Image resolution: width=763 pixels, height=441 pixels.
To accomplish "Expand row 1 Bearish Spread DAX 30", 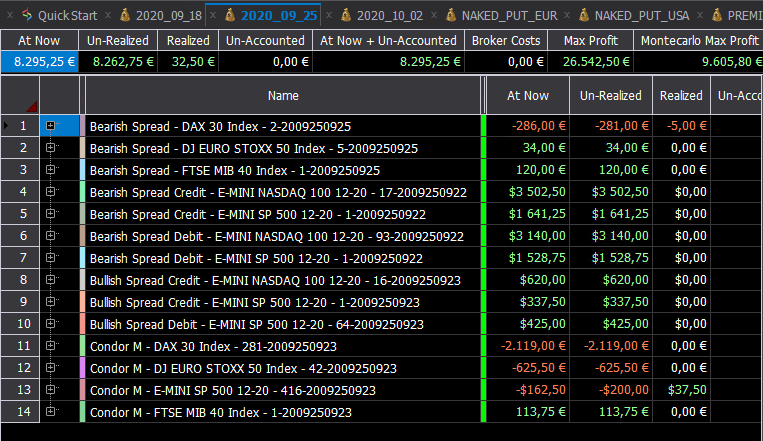I will pyautogui.click(x=50, y=126).
